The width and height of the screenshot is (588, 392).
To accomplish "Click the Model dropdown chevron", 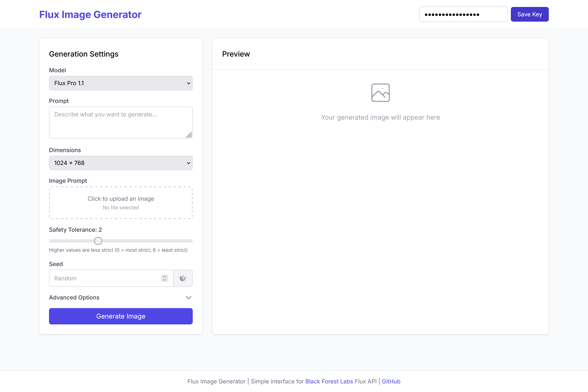I will tap(188, 83).
